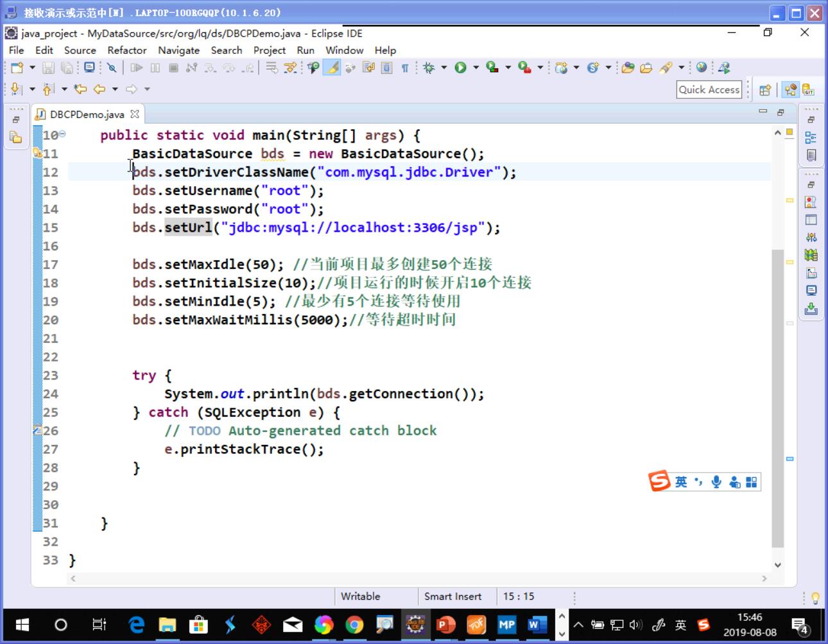This screenshot has height=644, width=828.
Task: Select the DBCPDemo.java editor tab
Action: click(x=87, y=114)
